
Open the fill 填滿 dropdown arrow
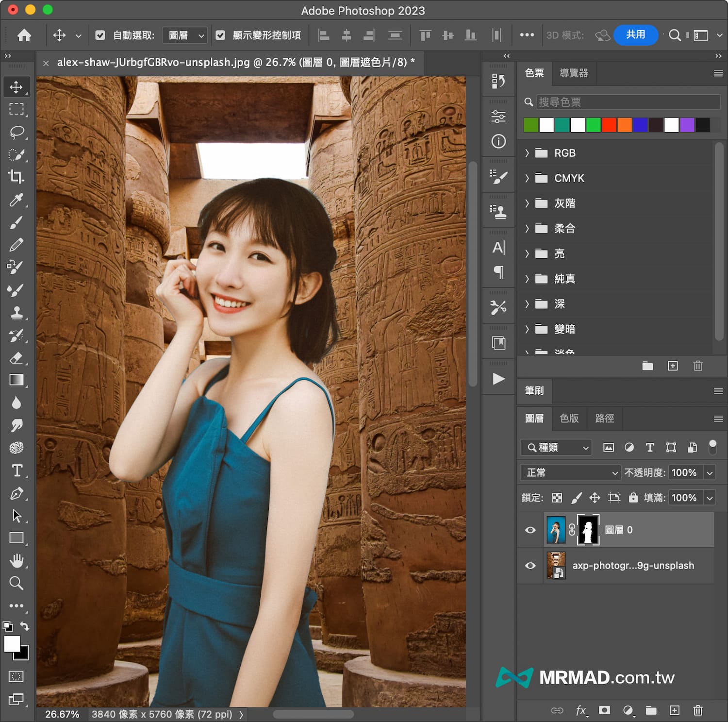tap(710, 498)
